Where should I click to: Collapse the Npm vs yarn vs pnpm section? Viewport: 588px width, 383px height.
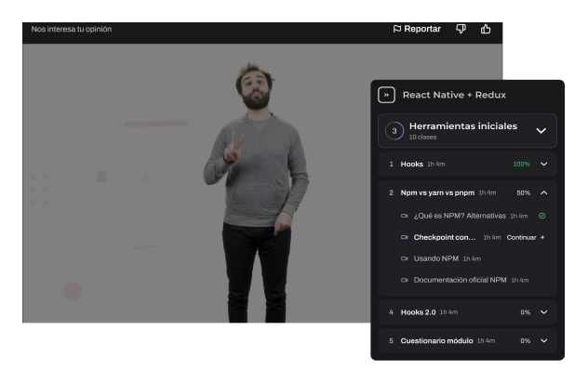click(x=544, y=193)
